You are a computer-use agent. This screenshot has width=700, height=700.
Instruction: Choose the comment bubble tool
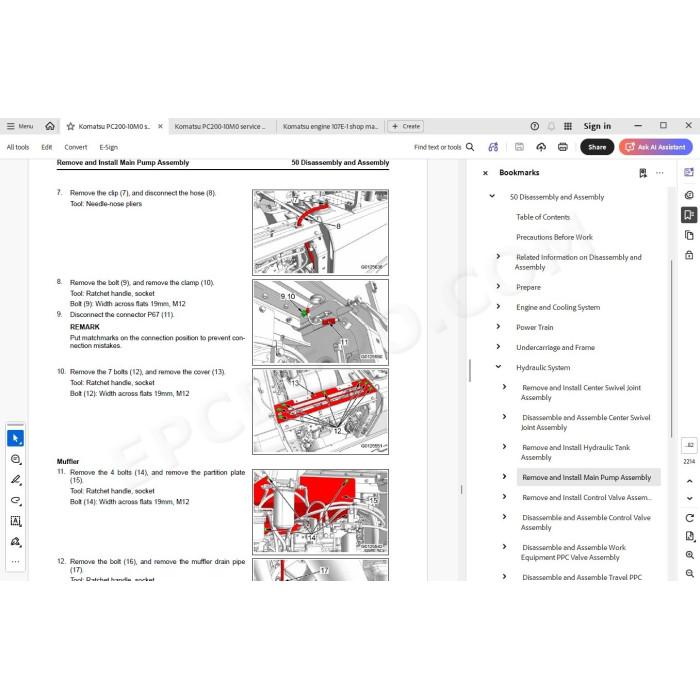[x=16, y=459]
